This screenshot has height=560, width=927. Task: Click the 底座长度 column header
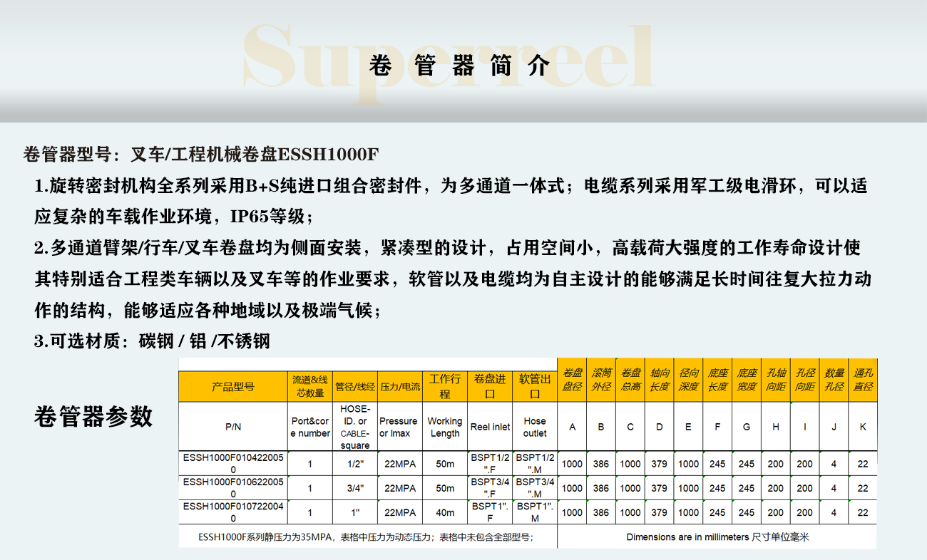pos(717,380)
